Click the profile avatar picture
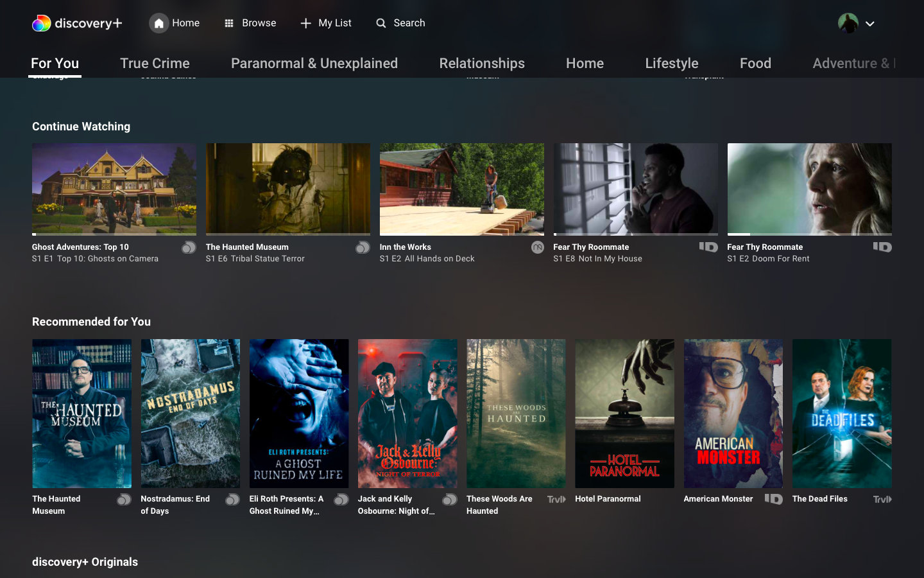This screenshot has width=924, height=578. point(848,23)
